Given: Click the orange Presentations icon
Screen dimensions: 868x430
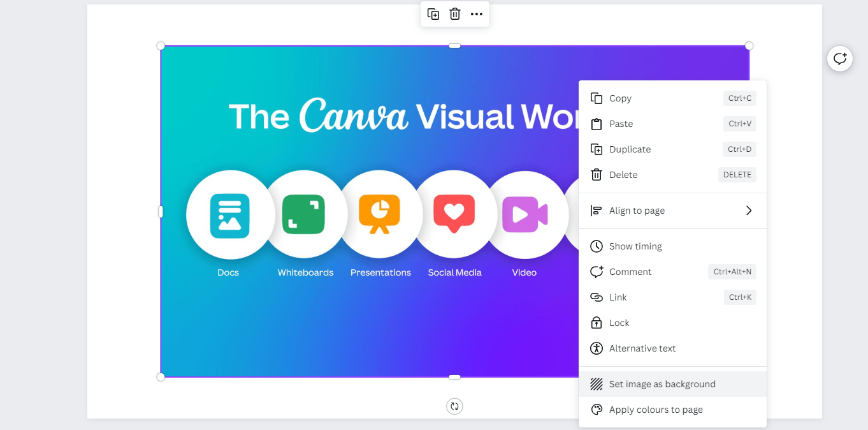Looking at the screenshot, I should point(379,214).
